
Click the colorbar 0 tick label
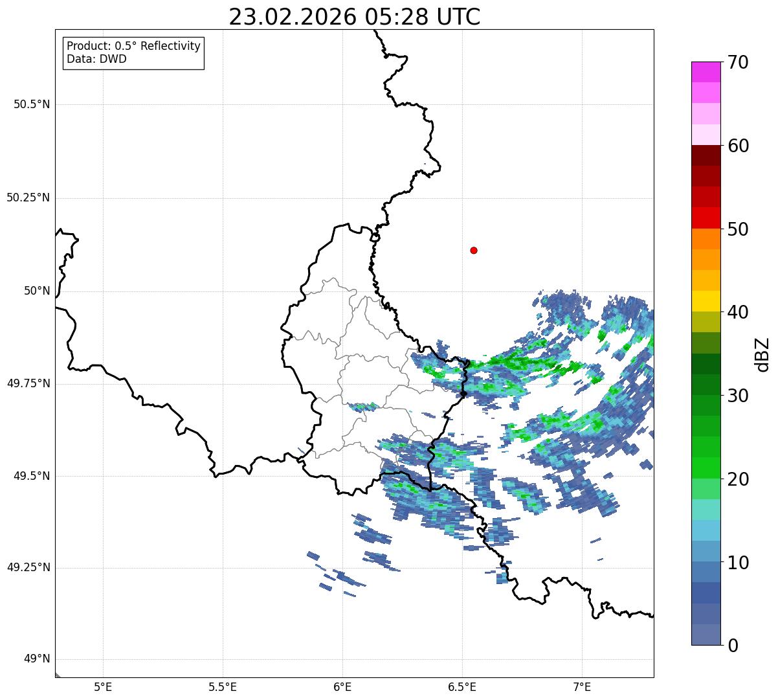tap(733, 646)
